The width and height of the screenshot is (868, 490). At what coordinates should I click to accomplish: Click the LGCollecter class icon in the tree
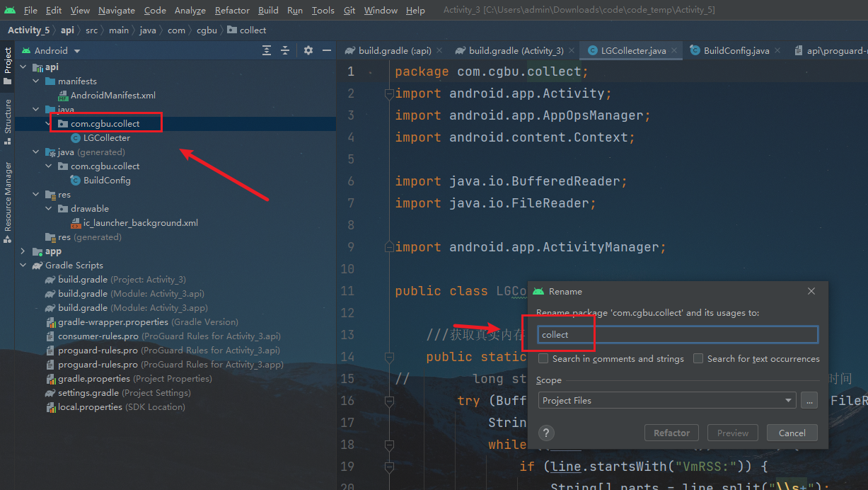pyautogui.click(x=76, y=138)
